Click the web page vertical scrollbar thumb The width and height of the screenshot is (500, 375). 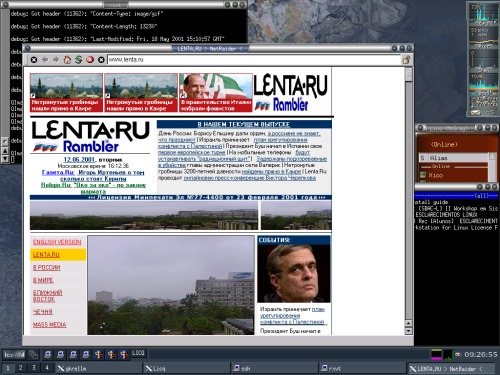[408, 75]
